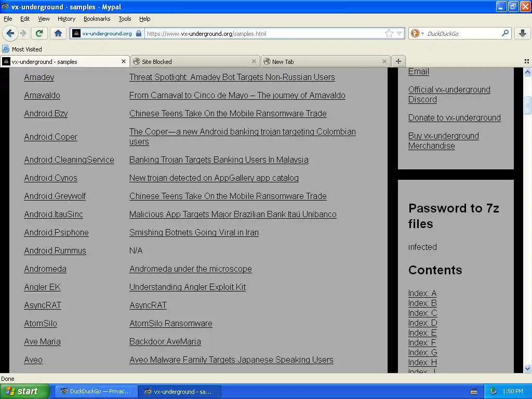Click the search magnifier icon

[x=505, y=33]
